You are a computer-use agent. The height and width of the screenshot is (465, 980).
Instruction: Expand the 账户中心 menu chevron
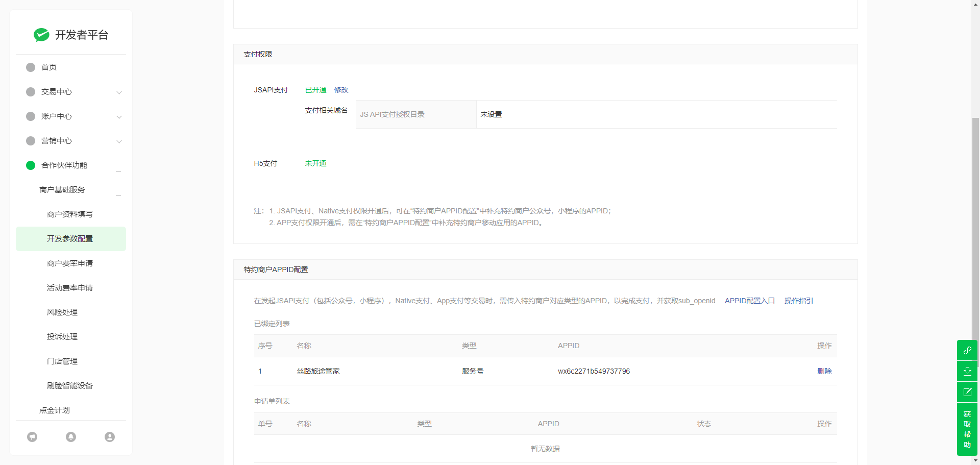(x=119, y=117)
